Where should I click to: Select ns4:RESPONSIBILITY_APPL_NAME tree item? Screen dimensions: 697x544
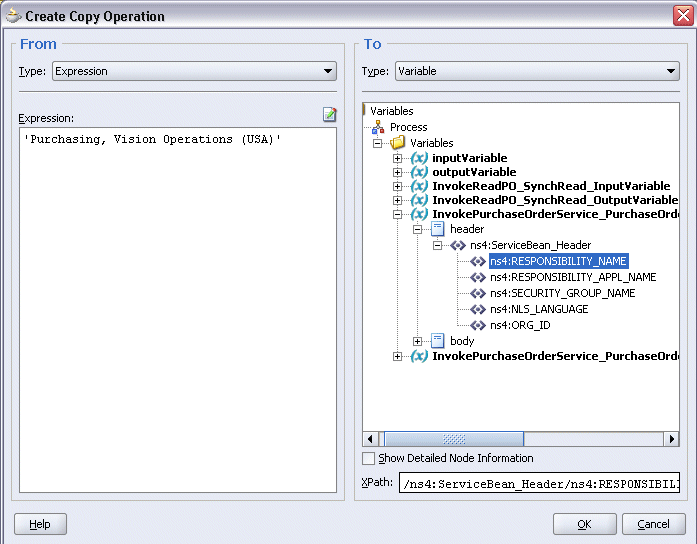point(573,277)
